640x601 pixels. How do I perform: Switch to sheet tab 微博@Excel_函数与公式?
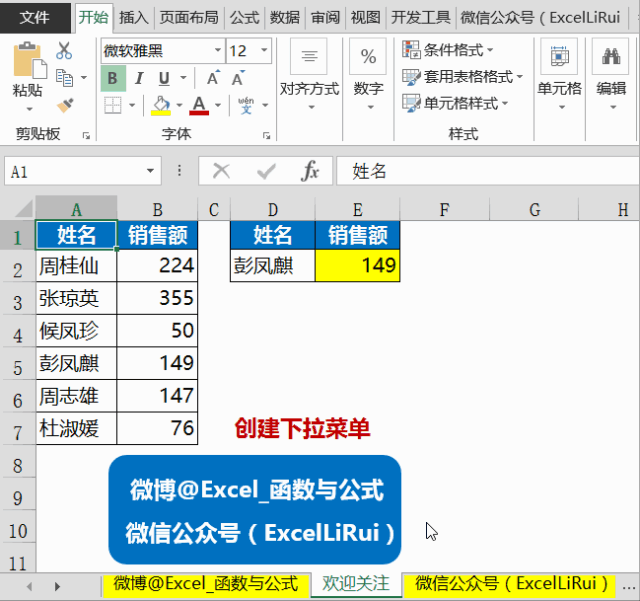[206, 584]
